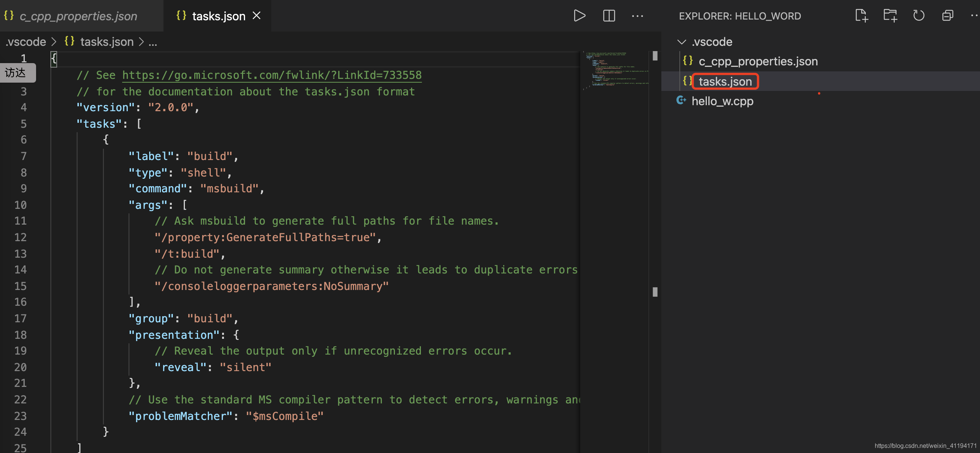
Task: Split the editor to the right
Action: point(609,16)
